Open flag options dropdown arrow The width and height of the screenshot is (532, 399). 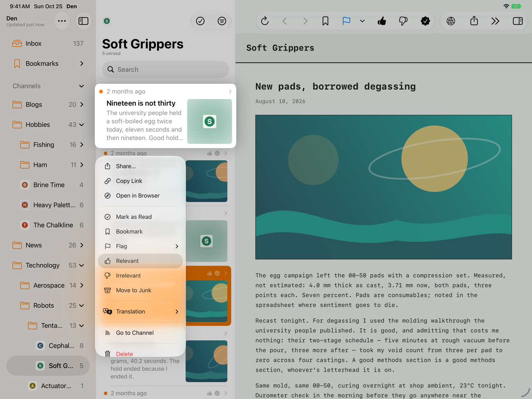pyautogui.click(x=362, y=21)
